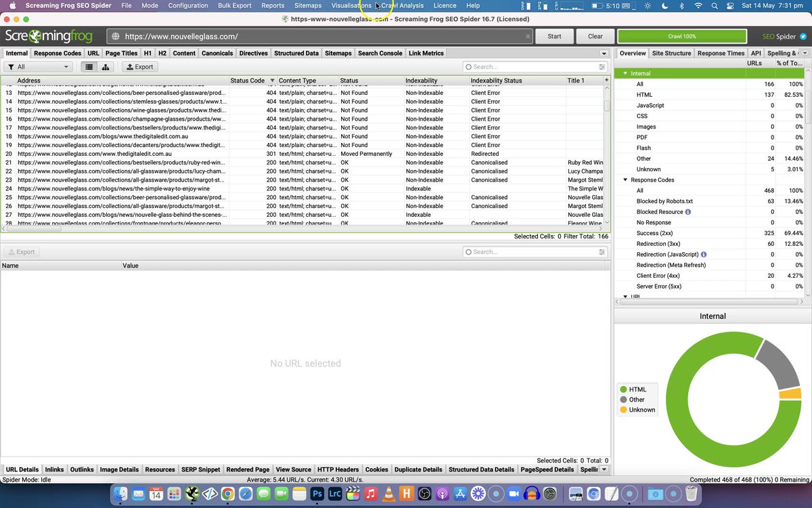Viewport: 812px width, 508px height.
Task: Collapse the Internal section in Overview
Action: click(x=625, y=73)
